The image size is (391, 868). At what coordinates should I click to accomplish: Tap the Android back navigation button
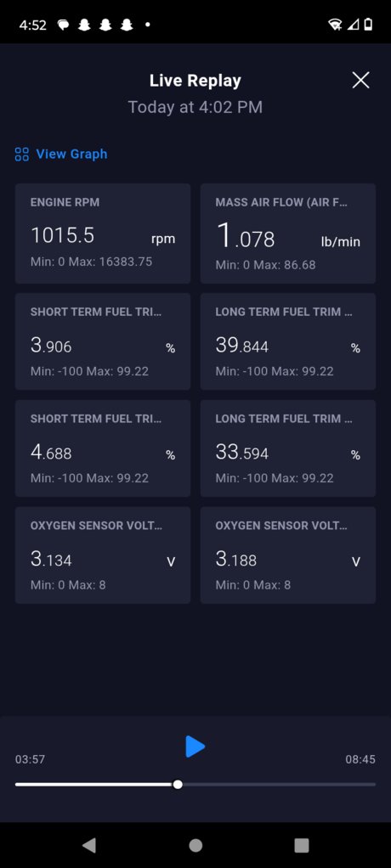pyautogui.click(x=88, y=845)
